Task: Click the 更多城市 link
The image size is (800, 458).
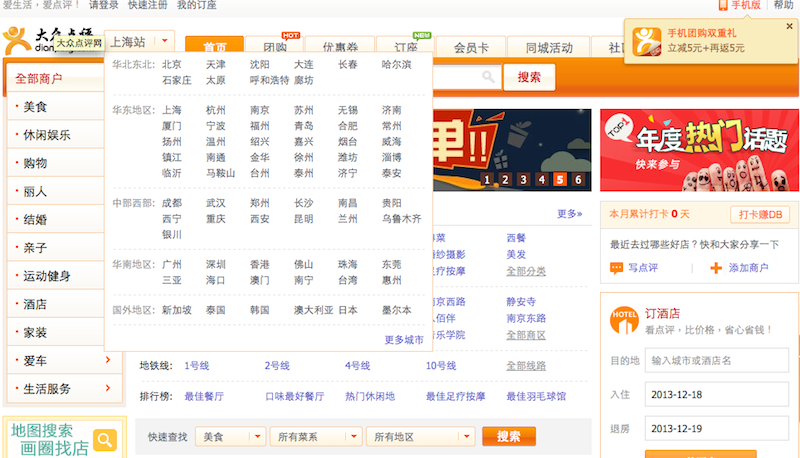Action: pos(404,340)
